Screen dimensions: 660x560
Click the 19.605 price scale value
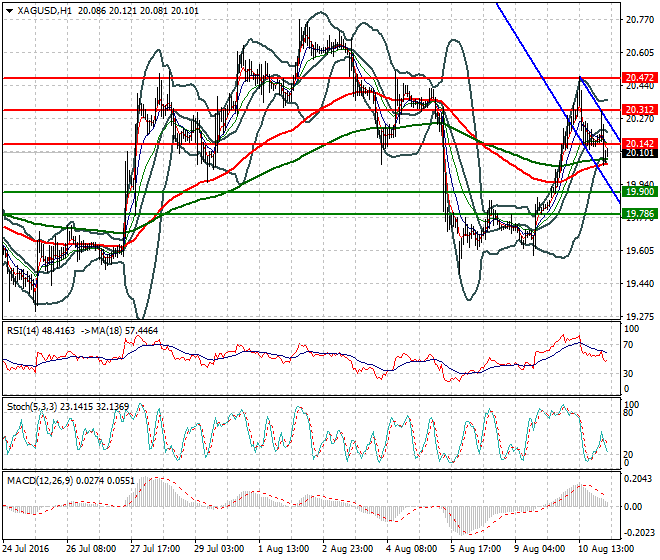point(640,251)
